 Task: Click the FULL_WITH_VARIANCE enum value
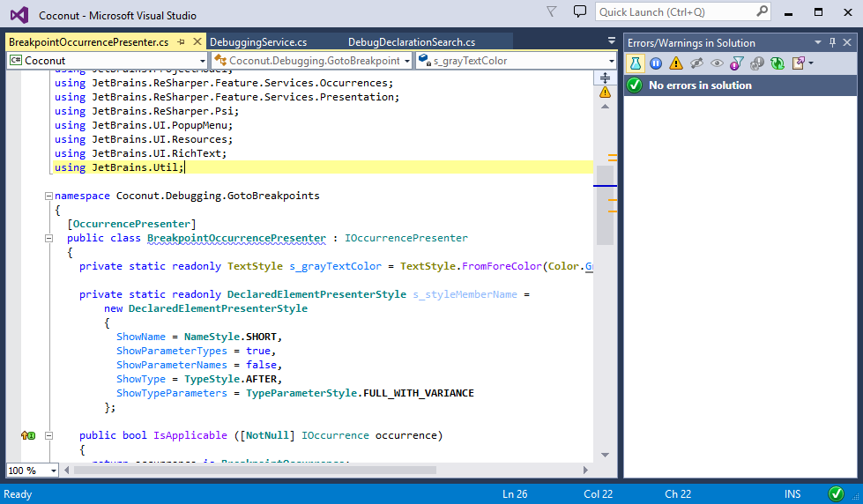click(x=419, y=393)
